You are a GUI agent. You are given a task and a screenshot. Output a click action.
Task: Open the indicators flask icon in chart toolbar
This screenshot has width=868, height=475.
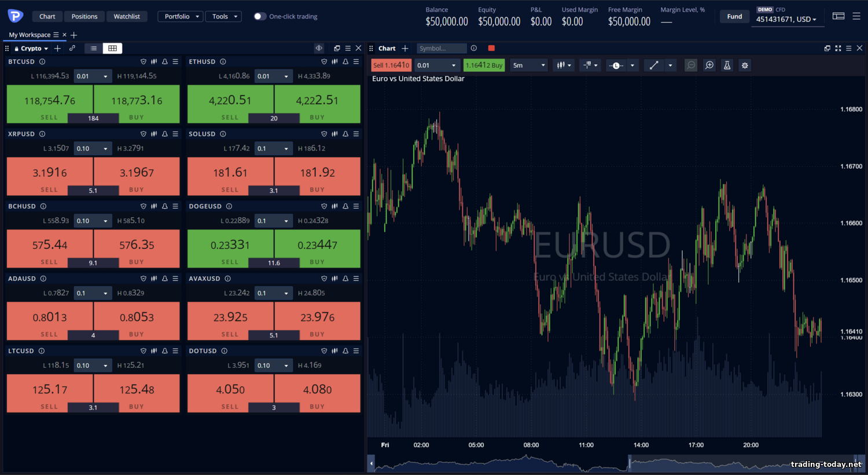[727, 65]
